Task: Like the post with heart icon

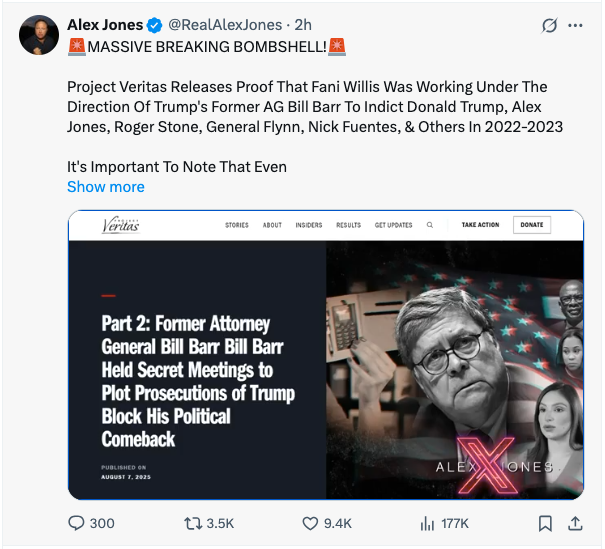Action: [x=310, y=524]
